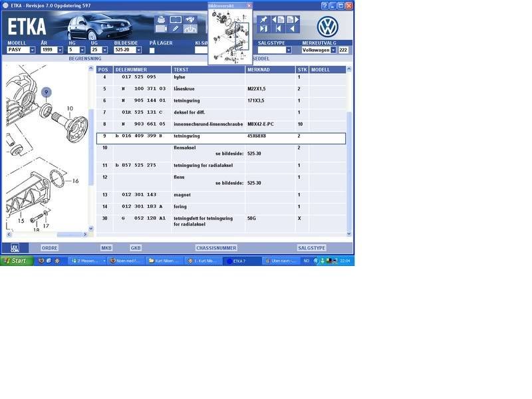Click the skip-to-last arrow navigation icon
The width and height of the screenshot is (532, 399).
[264, 29]
